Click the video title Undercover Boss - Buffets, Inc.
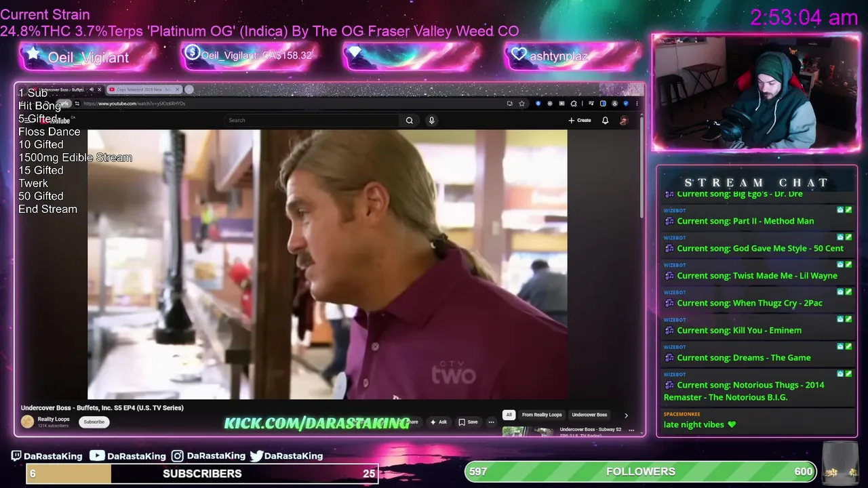The height and width of the screenshot is (488, 868). [x=102, y=408]
